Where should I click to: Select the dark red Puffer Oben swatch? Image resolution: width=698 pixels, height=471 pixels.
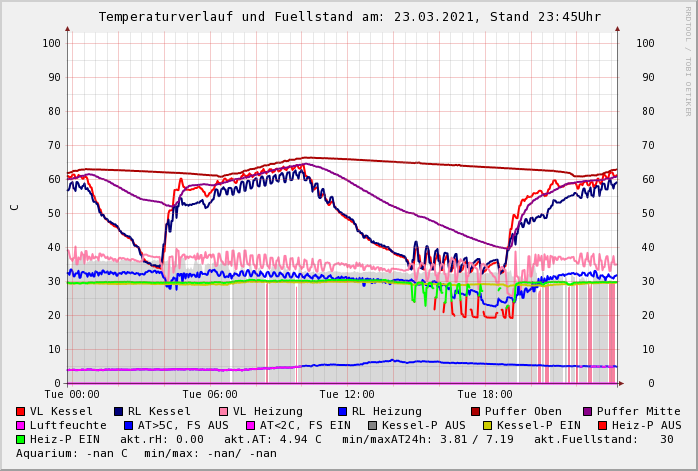coord(475,411)
